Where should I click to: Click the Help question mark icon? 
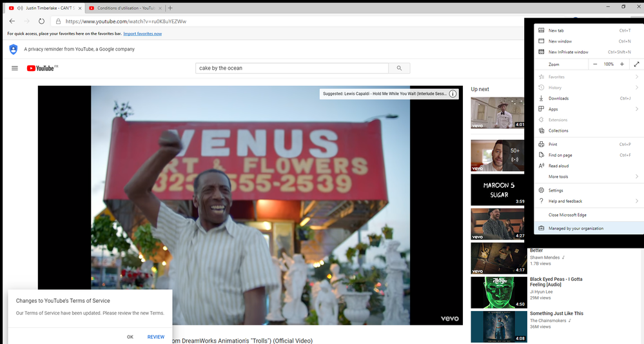pyautogui.click(x=542, y=201)
